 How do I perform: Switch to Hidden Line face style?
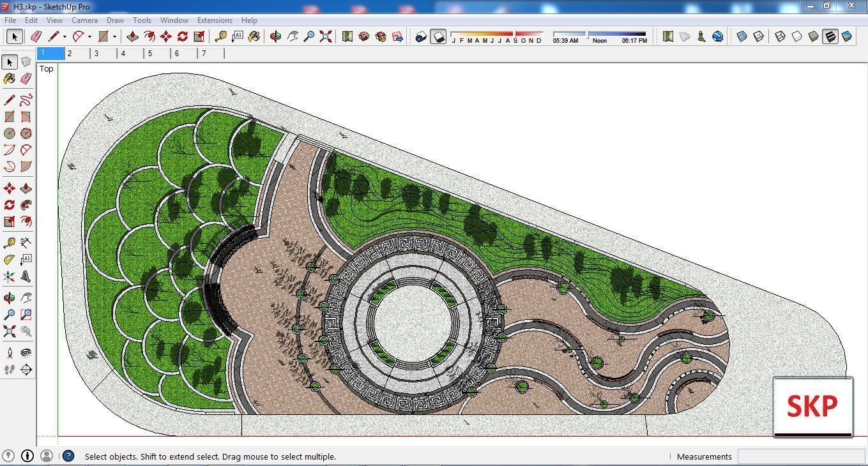tap(796, 36)
